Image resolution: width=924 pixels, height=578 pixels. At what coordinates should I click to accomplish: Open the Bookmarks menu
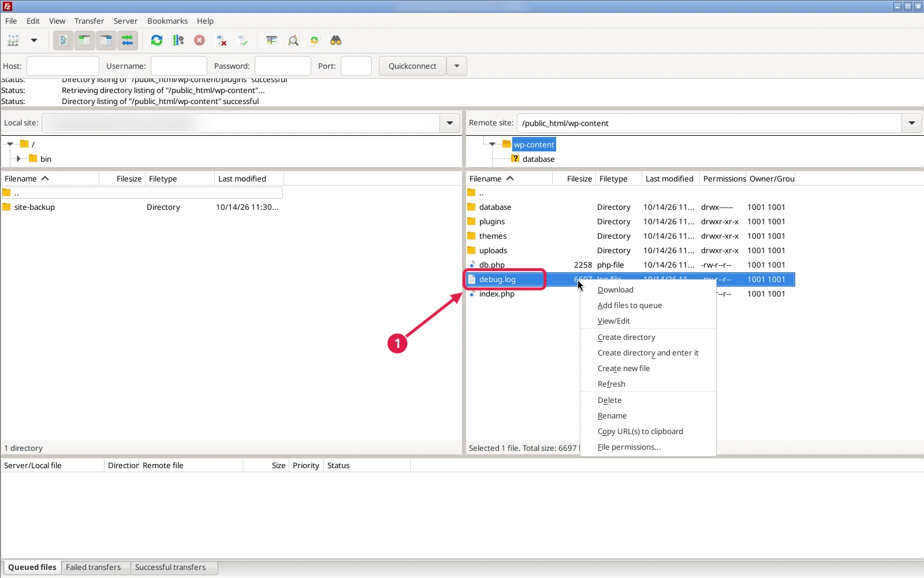167,21
